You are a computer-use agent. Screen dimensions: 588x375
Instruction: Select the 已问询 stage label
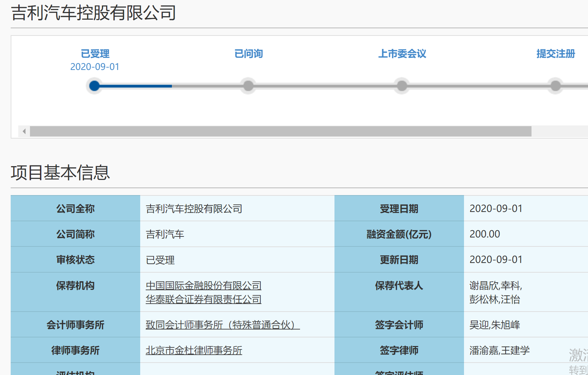(249, 54)
